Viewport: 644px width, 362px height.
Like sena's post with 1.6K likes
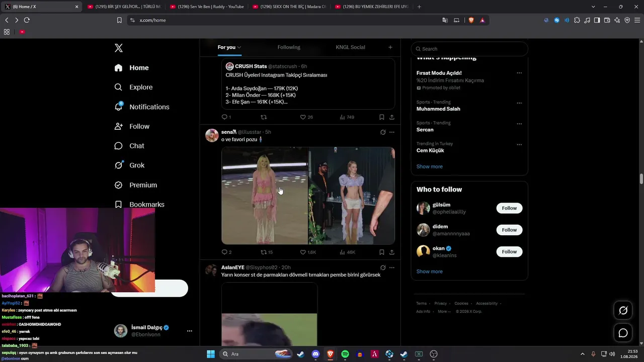pos(308,252)
